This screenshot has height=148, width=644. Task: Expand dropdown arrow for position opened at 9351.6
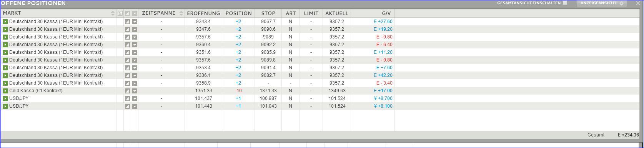(x=135, y=52)
